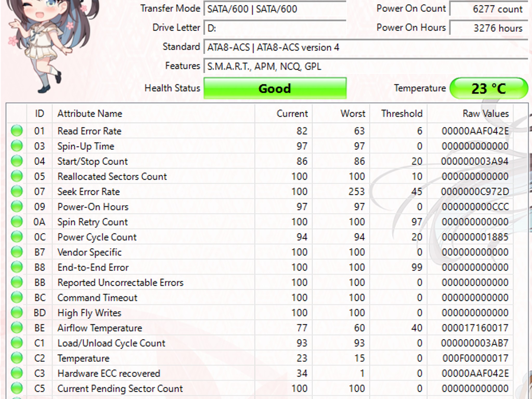
Task: Click the status dot for Airflow Temperature
Action: pyautogui.click(x=17, y=328)
